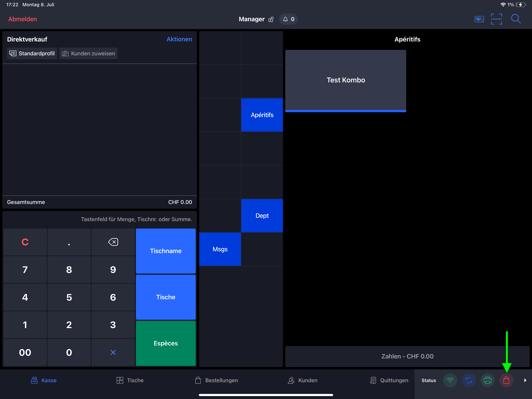Click Abmelden to log out
The width and height of the screenshot is (532, 399).
tap(23, 19)
